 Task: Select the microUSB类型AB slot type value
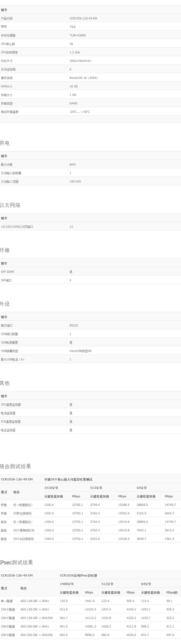pos(80,351)
